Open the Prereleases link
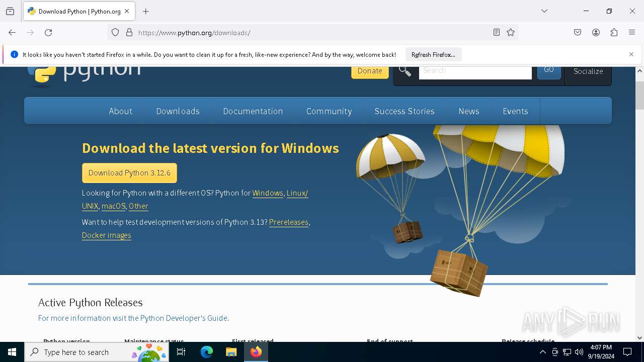 point(289,222)
